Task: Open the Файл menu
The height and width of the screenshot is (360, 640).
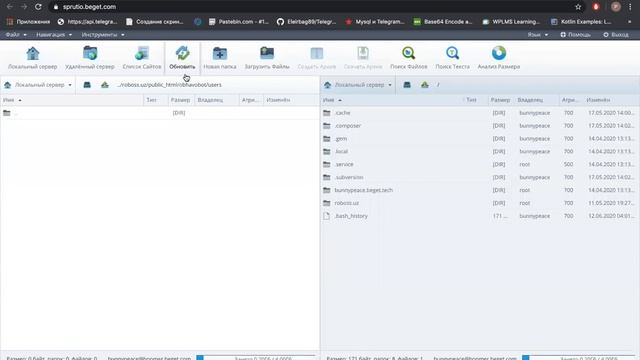Action: pyautogui.click(x=16, y=35)
